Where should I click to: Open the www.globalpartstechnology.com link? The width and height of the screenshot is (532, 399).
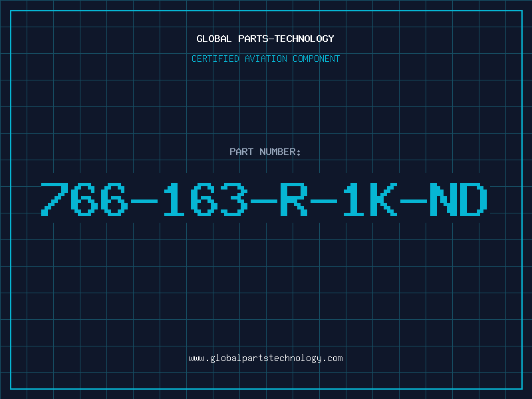[x=265, y=358]
